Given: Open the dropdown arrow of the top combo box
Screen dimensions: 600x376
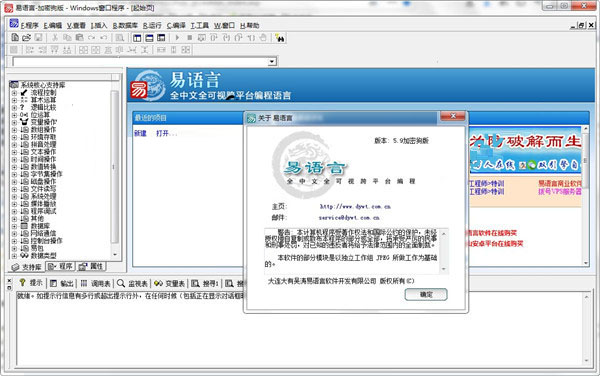Looking at the screenshot, I should [x=272, y=62].
